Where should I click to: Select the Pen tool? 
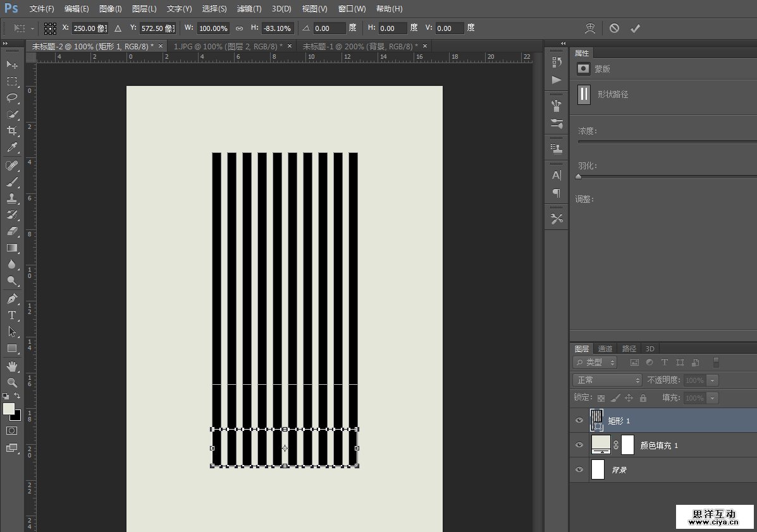pos(12,298)
